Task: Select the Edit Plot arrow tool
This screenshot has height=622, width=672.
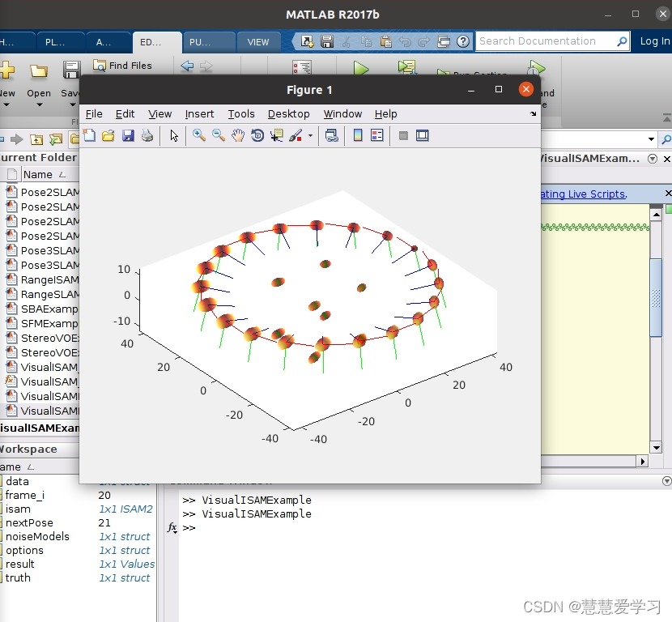Action: (x=173, y=135)
